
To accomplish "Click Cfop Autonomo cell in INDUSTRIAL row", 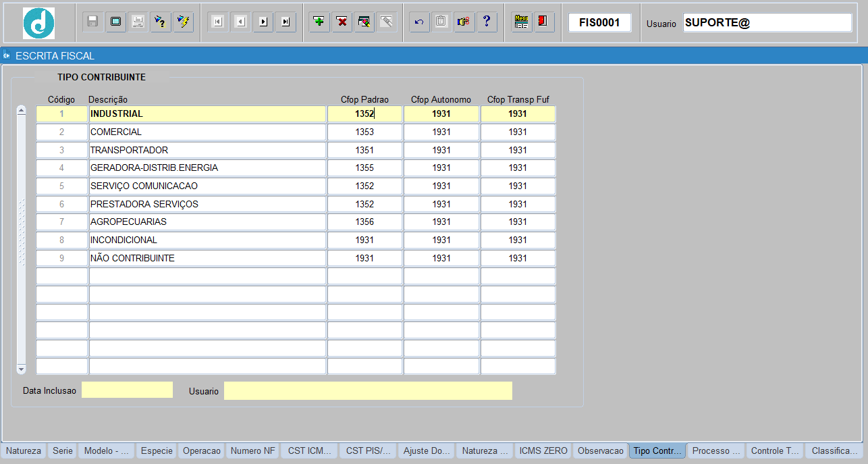I will click(441, 114).
